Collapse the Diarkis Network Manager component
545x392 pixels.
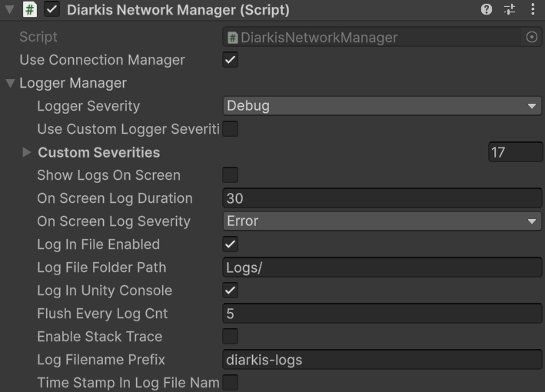[x=9, y=10]
